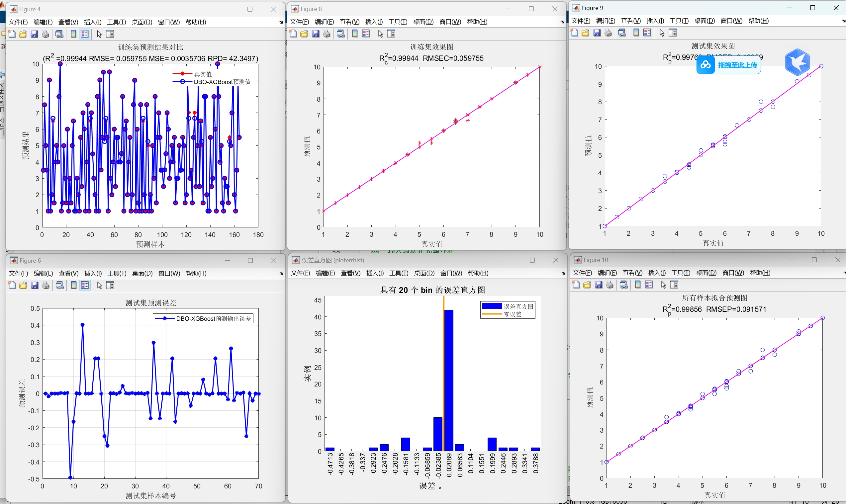Click the rainbow colorbar icon in Figure 4
This screenshot has width=846, height=504.
click(73, 34)
